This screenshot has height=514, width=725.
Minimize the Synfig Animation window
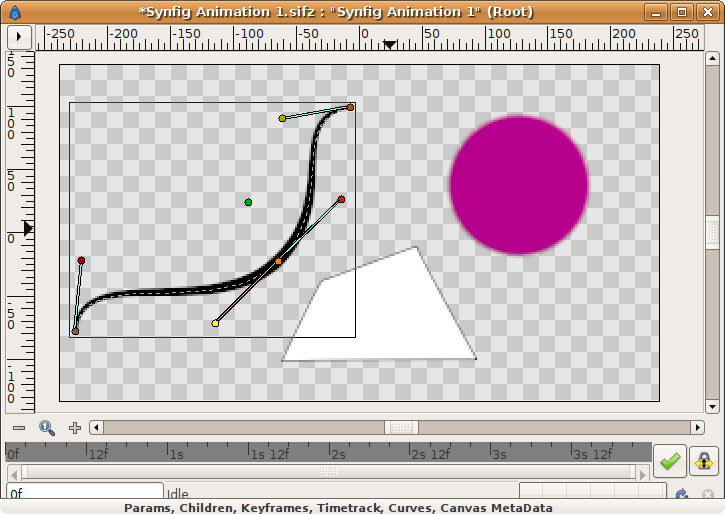point(656,12)
